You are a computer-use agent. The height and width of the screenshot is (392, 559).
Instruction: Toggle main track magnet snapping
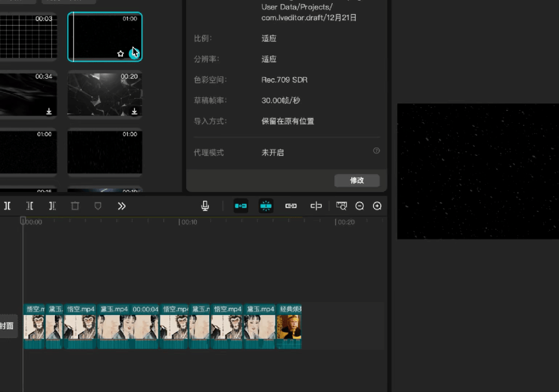pyautogui.click(x=241, y=206)
